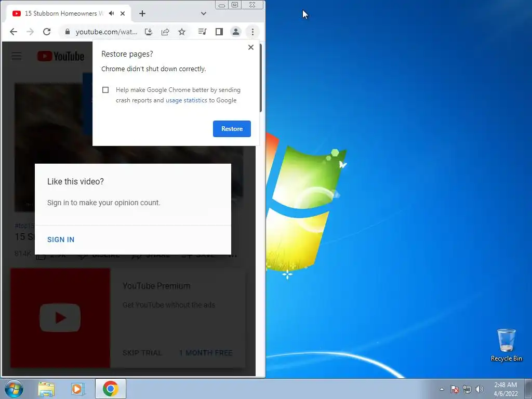Open the clock showing 2:48 AM
Image resolution: width=532 pixels, height=399 pixels.
click(506, 389)
